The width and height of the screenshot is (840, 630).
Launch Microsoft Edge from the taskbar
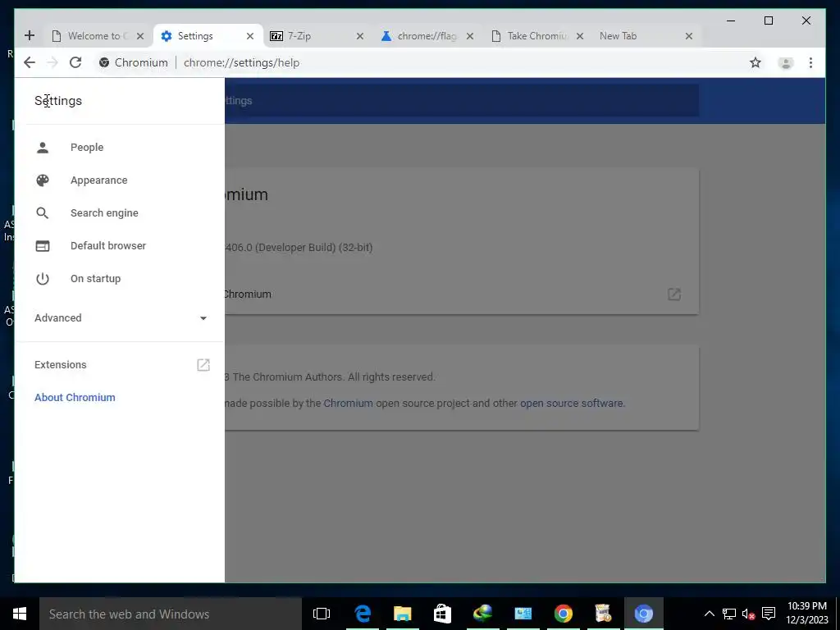(x=363, y=614)
